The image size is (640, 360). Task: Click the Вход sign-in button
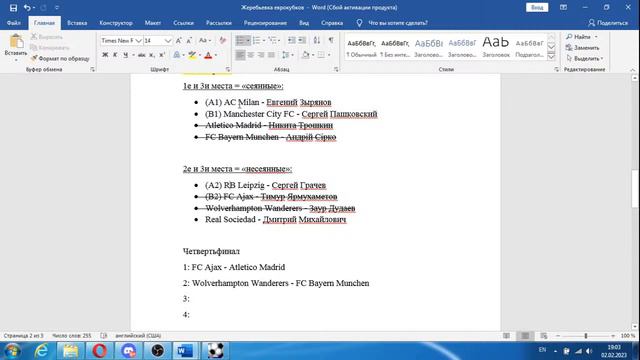[537, 7]
